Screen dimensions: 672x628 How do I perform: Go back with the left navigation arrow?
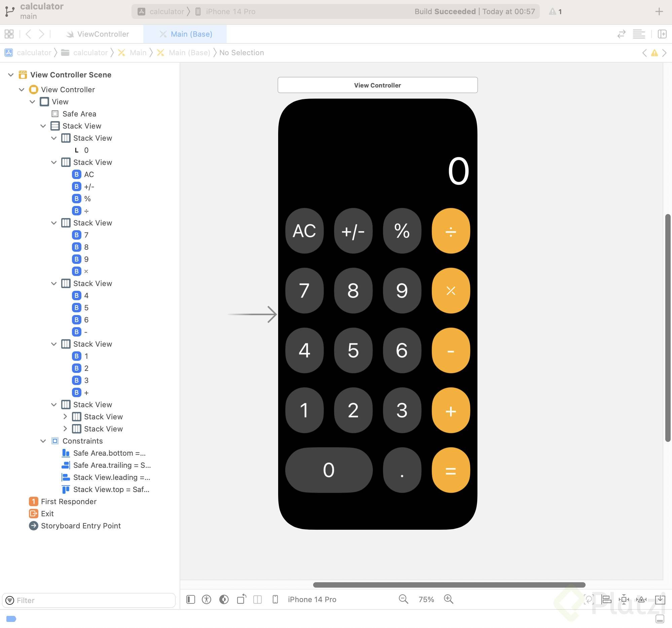pos(28,34)
